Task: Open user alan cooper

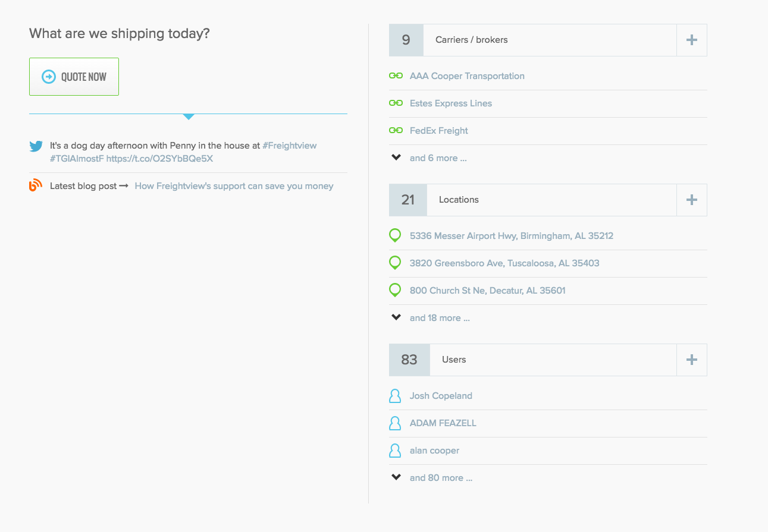Action: (434, 451)
